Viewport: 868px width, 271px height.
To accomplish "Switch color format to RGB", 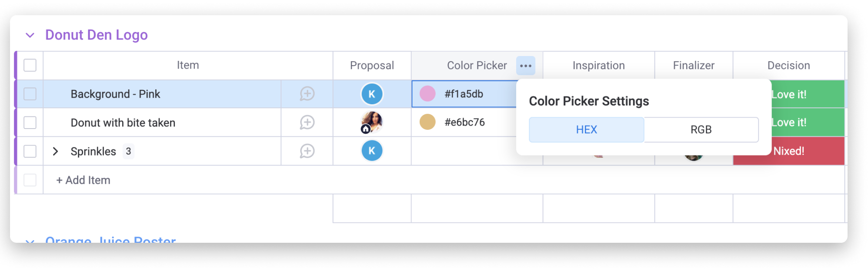I will pos(701,129).
